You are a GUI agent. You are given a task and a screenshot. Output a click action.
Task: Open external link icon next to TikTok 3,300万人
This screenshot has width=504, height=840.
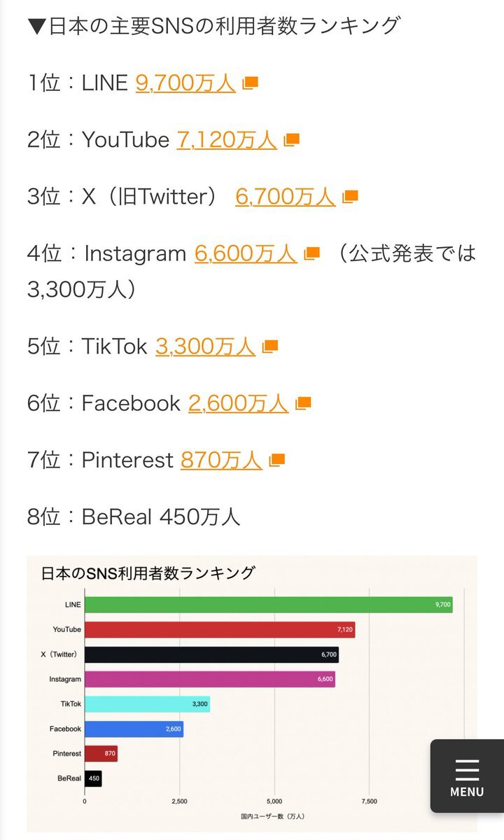click(269, 346)
